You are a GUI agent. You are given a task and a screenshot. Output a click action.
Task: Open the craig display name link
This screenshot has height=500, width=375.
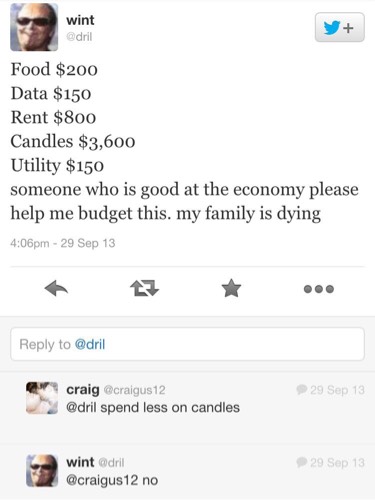(83, 389)
